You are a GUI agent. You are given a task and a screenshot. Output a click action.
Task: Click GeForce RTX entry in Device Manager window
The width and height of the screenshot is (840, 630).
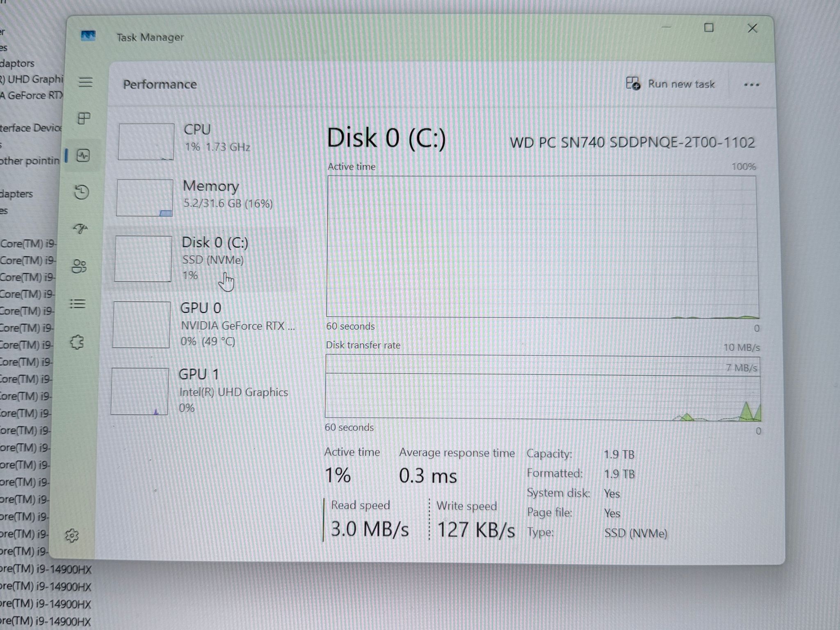(32, 95)
